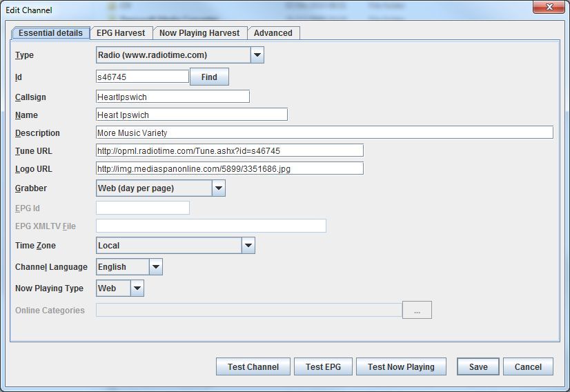The height and width of the screenshot is (392, 570).
Task: Open the Channel Language dropdown
Action: pyautogui.click(x=155, y=267)
